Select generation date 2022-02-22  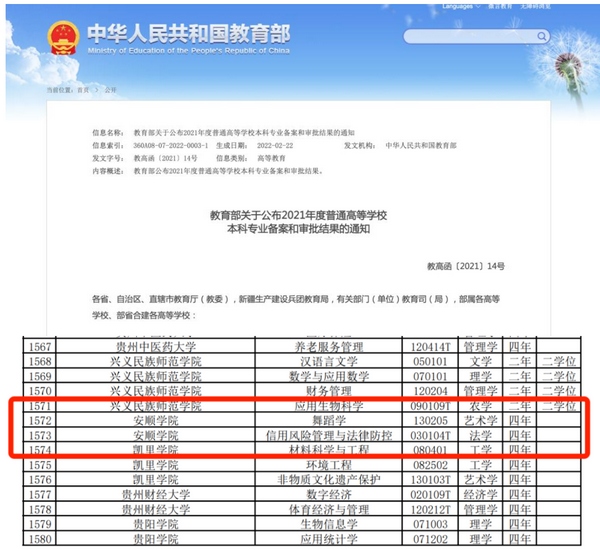tap(275, 145)
